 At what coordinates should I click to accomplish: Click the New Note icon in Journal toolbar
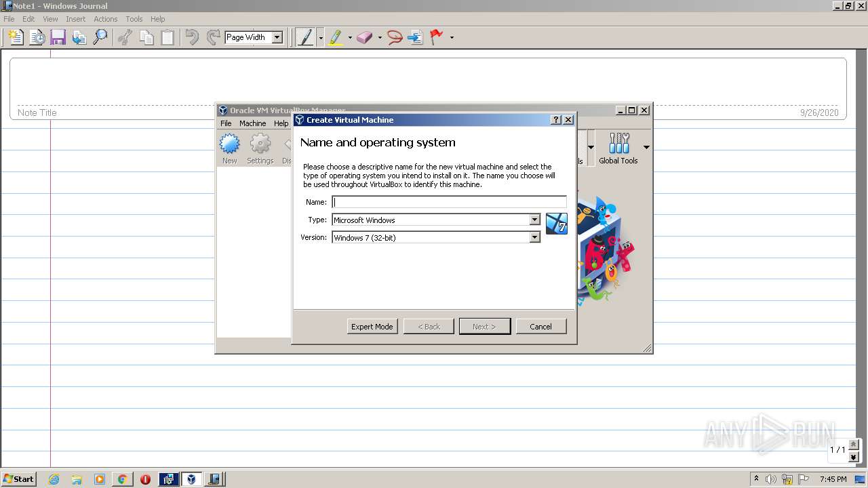coord(16,37)
